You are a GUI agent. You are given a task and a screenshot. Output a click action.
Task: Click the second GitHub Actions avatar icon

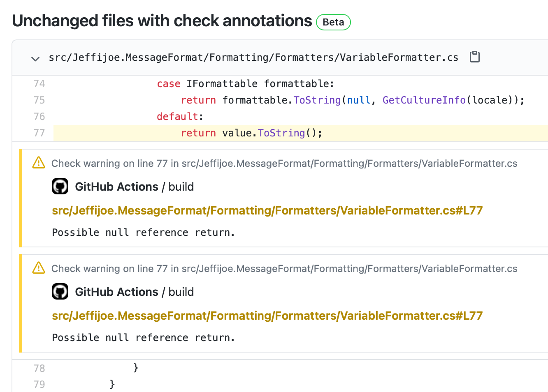(x=60, y=292)
